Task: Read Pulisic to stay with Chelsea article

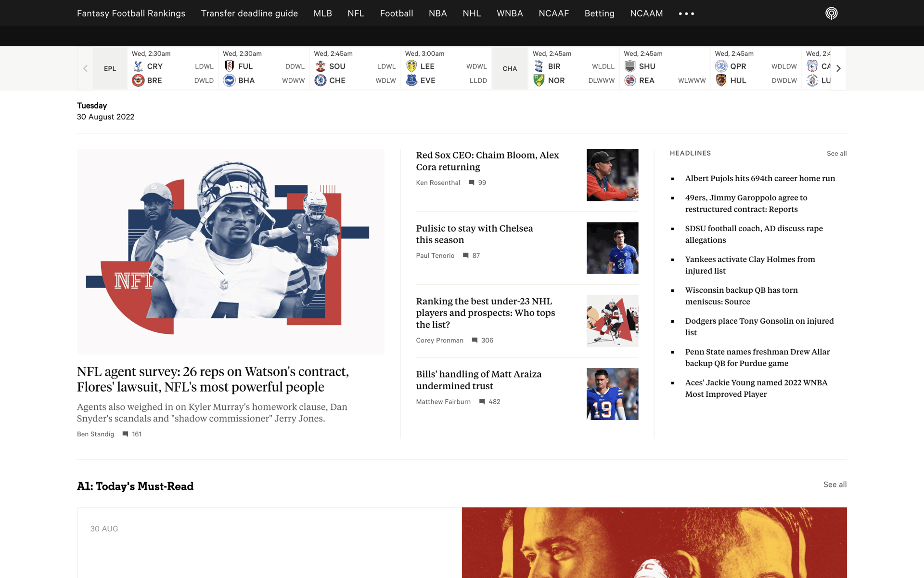Action: pos(475,234)
